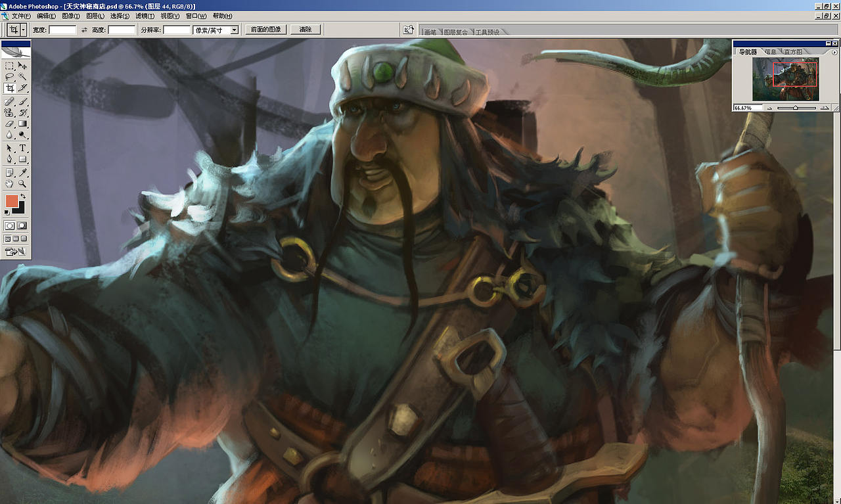The width and height of the screenshot is (841, 504).
Task: Switch to the 直方图 tab
Action: 792,51
